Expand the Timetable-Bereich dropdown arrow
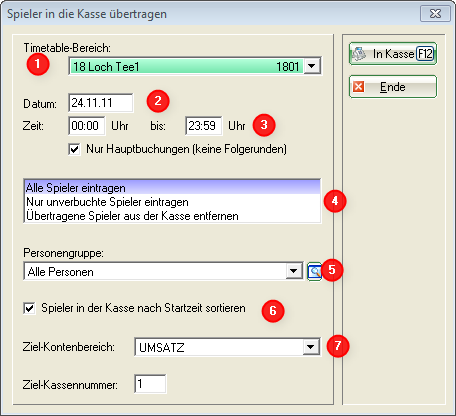 click(312, 66)
